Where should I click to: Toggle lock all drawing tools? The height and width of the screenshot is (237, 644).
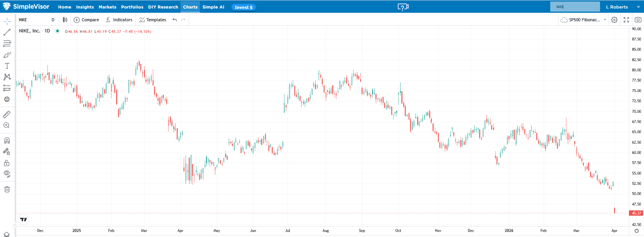coord(7,163)
